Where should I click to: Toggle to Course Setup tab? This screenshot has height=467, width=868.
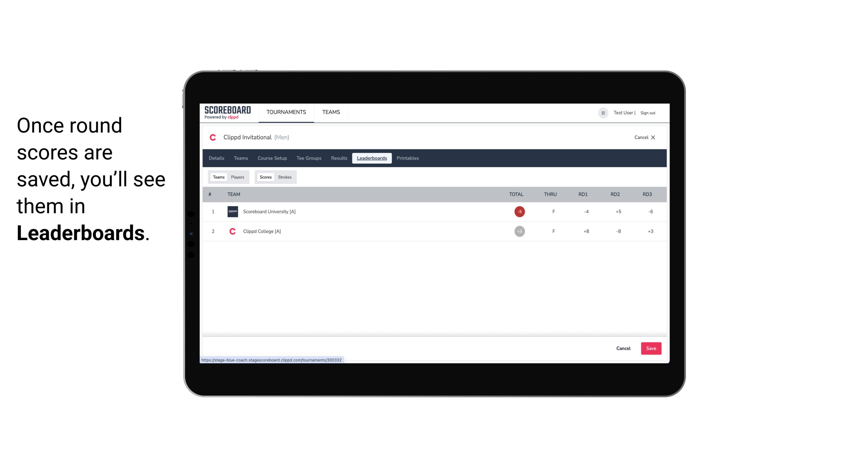272,158
